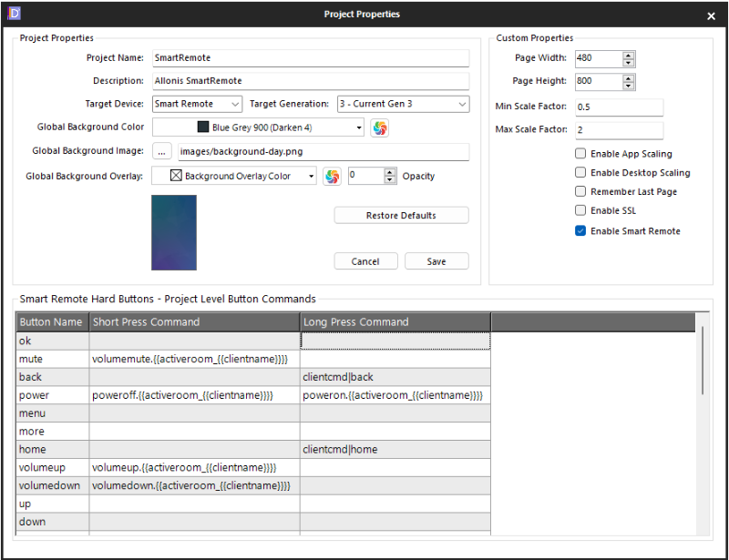Decrease Opacity with down arrow
This screenshot has width=729, height=560.
pyautogui.click(x=390, y=180)
